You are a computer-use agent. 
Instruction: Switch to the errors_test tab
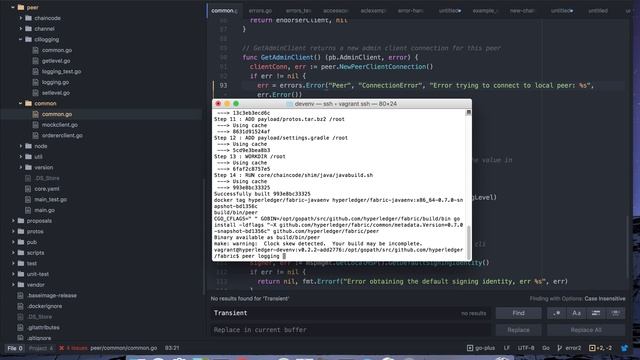[298, 11]
